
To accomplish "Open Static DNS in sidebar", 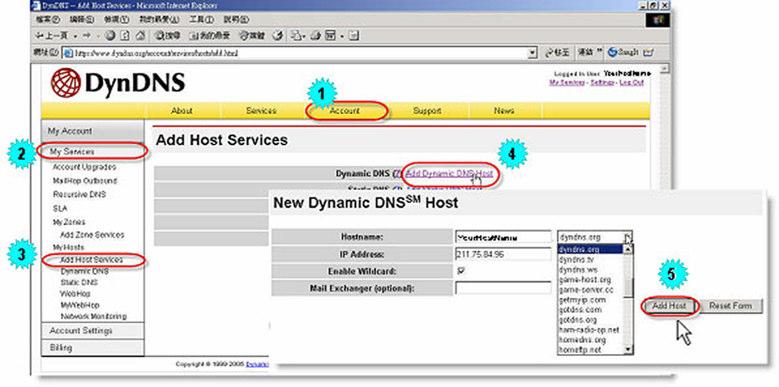I will [79, 282].
